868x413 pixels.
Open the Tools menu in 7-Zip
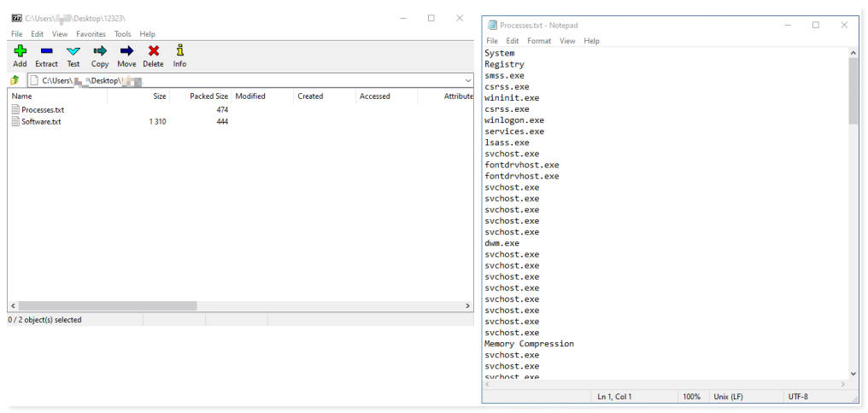(123, 34)
